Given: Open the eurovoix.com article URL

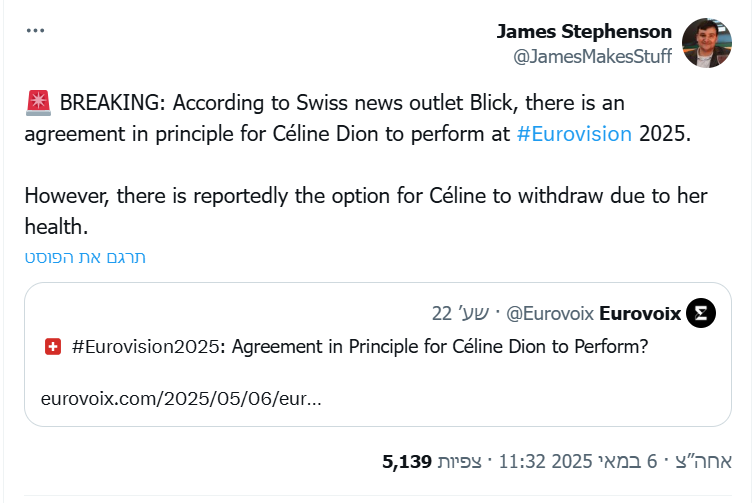Looking at the screenshot, I should [x=181, y=398].
